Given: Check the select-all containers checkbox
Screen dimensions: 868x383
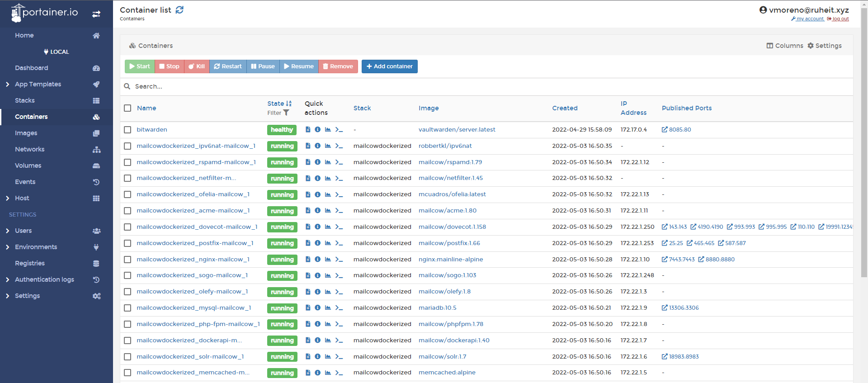Looking at the screenshot, I should tap(127, 108).
